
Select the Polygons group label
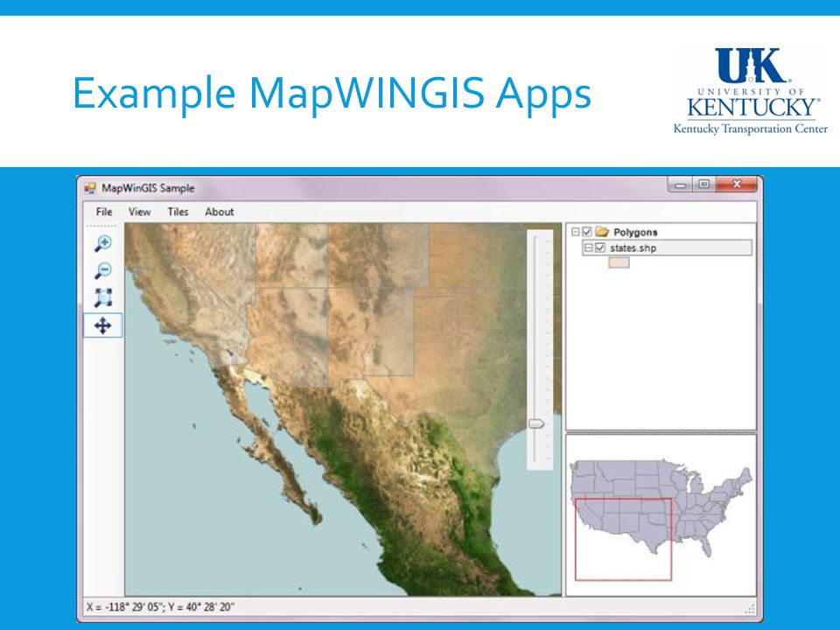(635, 232)
